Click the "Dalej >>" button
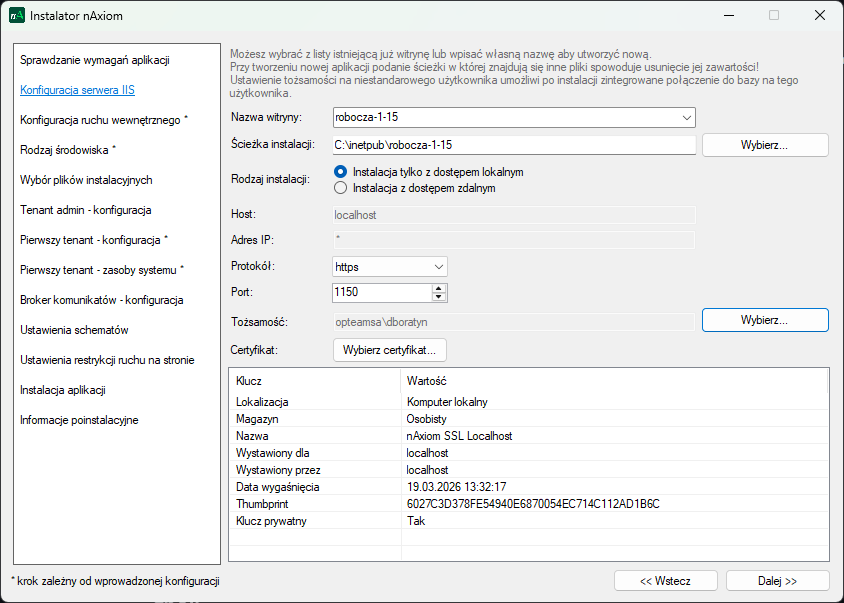The width and height of the screenshot is (844, 603). (x=778, y=580)
